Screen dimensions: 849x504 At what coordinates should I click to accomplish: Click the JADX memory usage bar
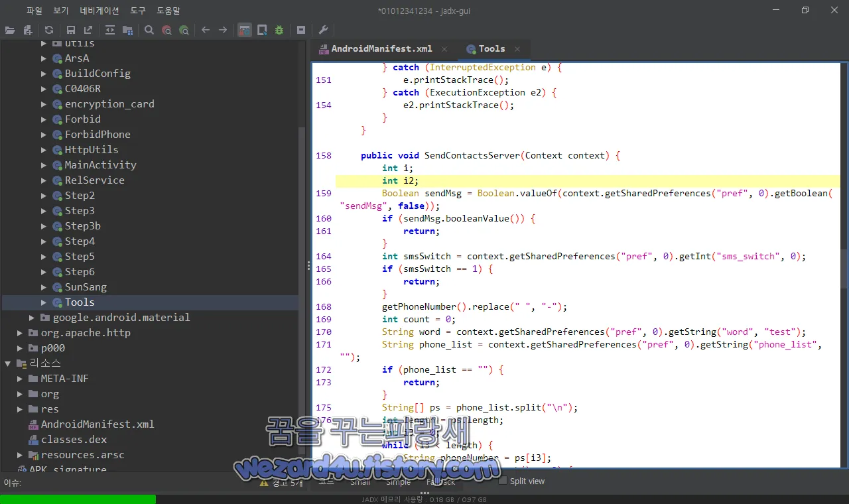point(424,499)
